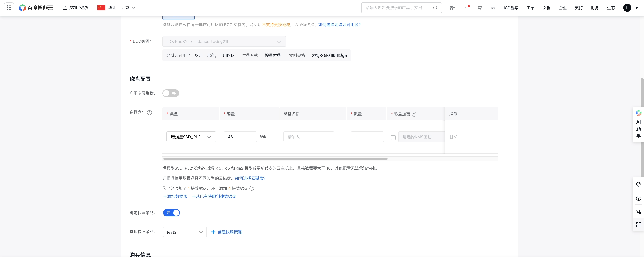The image size is (644, 257).
Task: Open the QR code icon
Action: (x=453, y=8)
